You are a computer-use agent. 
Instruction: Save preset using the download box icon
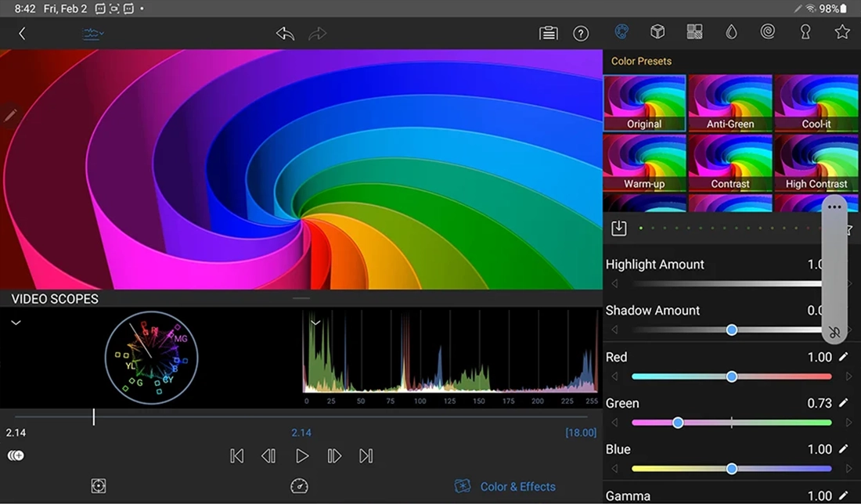click(x=619, y=228)
